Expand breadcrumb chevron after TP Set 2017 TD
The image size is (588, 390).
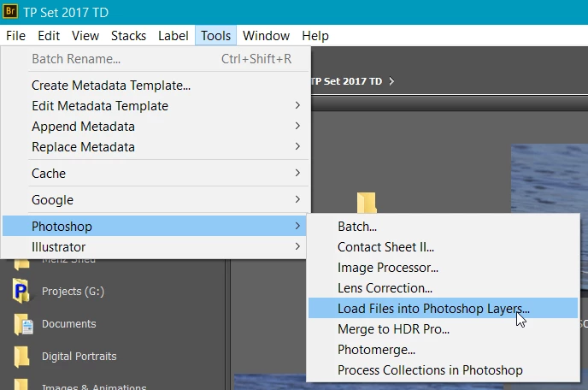391,81
